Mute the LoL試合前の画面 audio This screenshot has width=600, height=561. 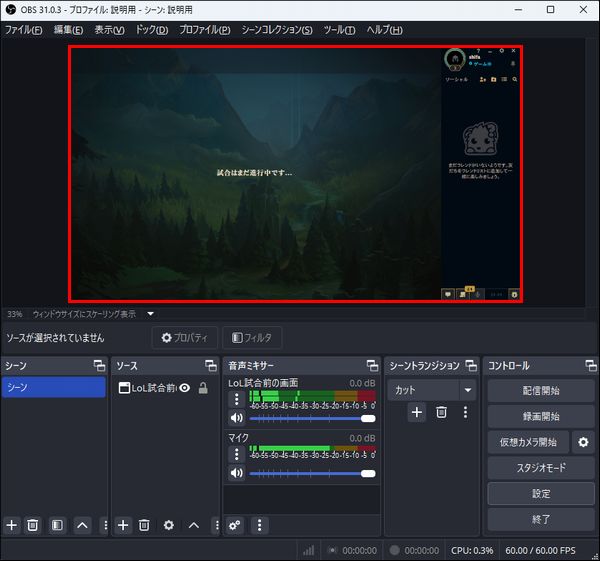tap(236, 418)
